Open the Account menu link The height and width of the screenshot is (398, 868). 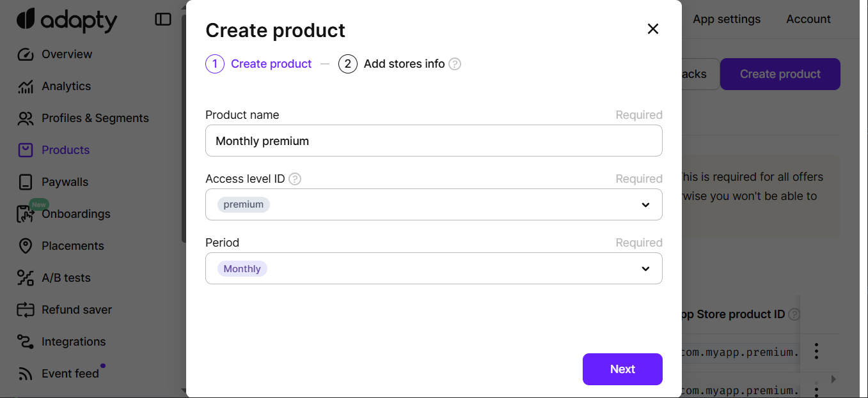click(809, 19)
